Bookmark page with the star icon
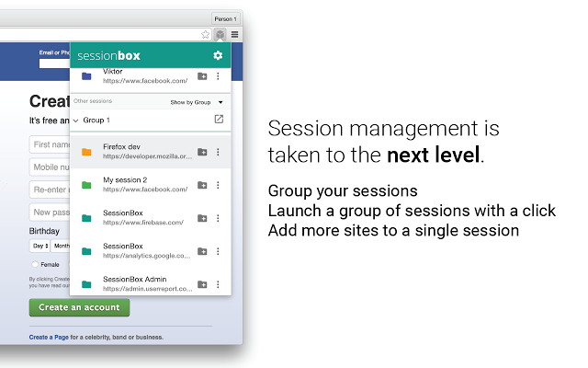This screenshot has width=588, height=368. 205,35
